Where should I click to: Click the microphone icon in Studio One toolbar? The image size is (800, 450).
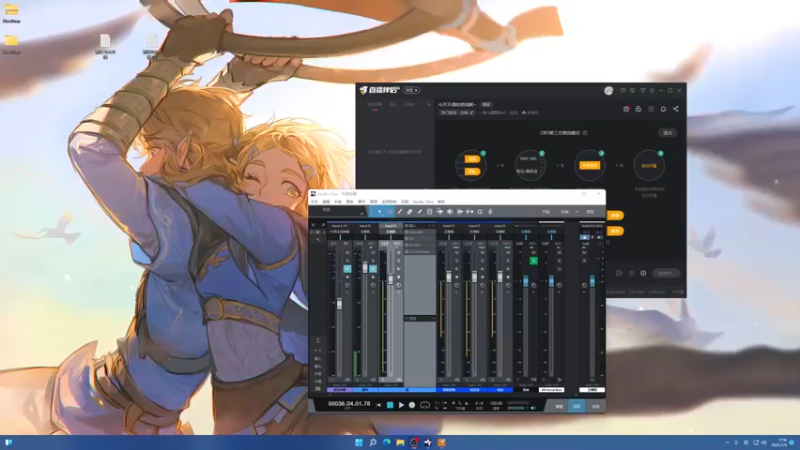click(x=490, y=212)
